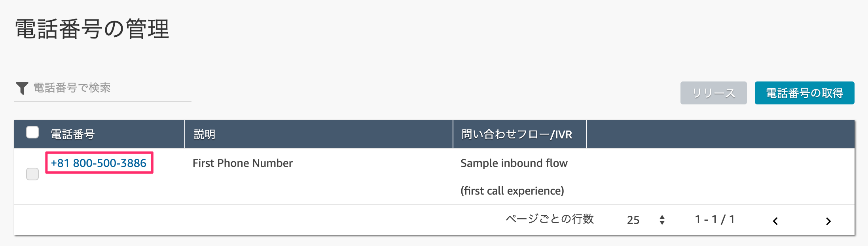
Task: Click the Sample inbound flow cell text
Action: [514, 163]
